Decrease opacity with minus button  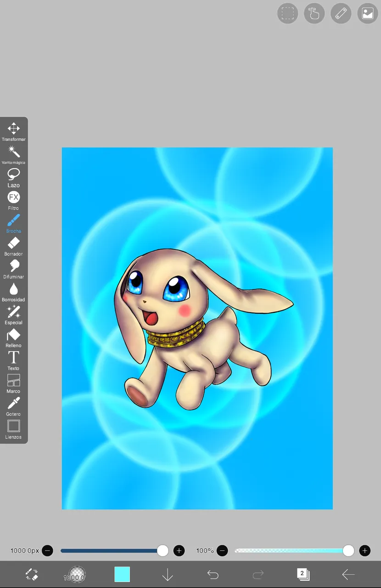tap(222, 550)
